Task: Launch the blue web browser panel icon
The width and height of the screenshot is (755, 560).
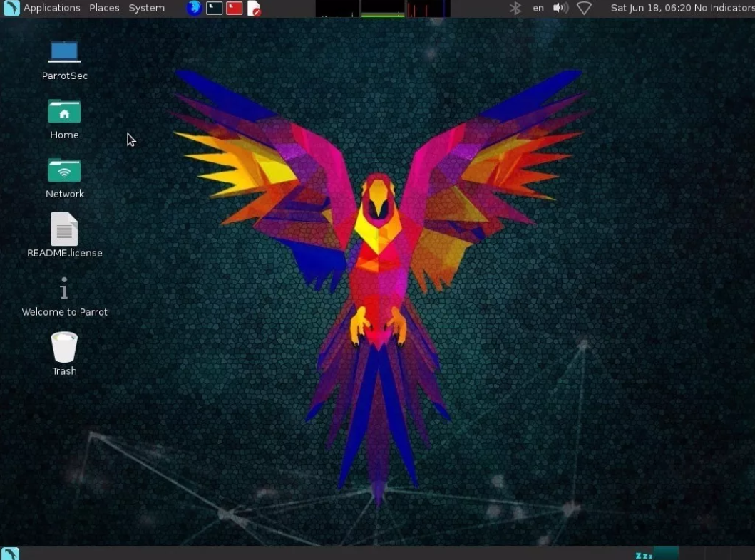Action: 194,8
